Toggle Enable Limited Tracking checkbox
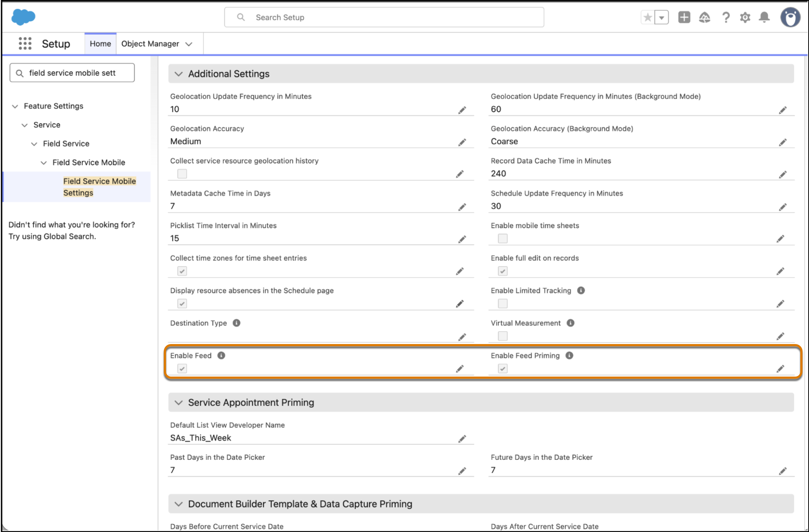The image size is (809, 532). pos(502,304)
